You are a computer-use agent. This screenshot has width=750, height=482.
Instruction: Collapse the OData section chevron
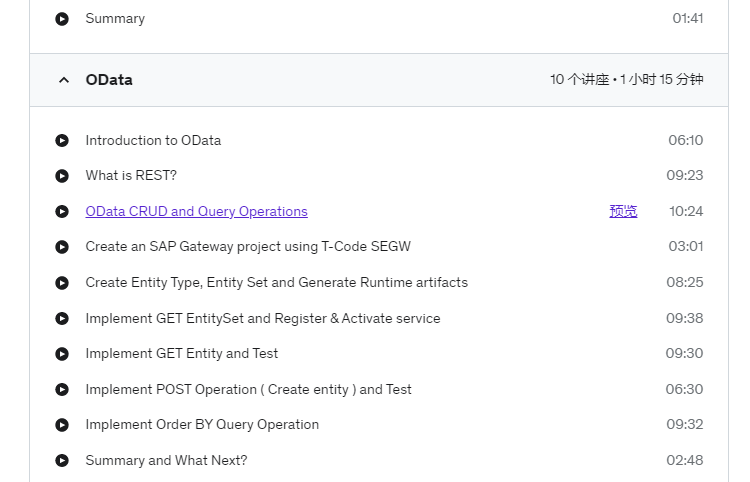(64, 80)
